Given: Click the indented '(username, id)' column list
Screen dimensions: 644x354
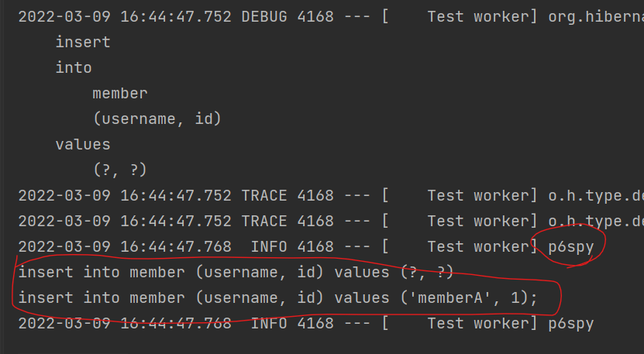Looking at the screenshot, I should (157, 119).
